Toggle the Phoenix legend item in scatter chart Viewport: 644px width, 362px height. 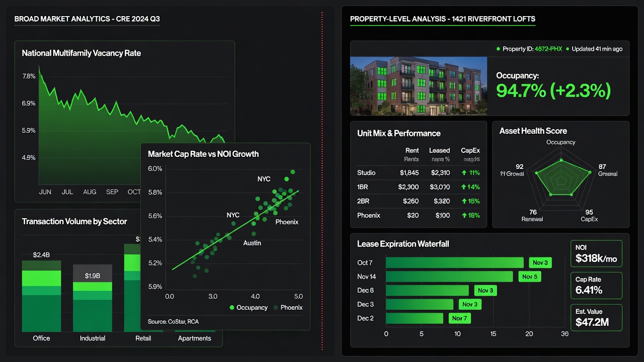(288, 307)
